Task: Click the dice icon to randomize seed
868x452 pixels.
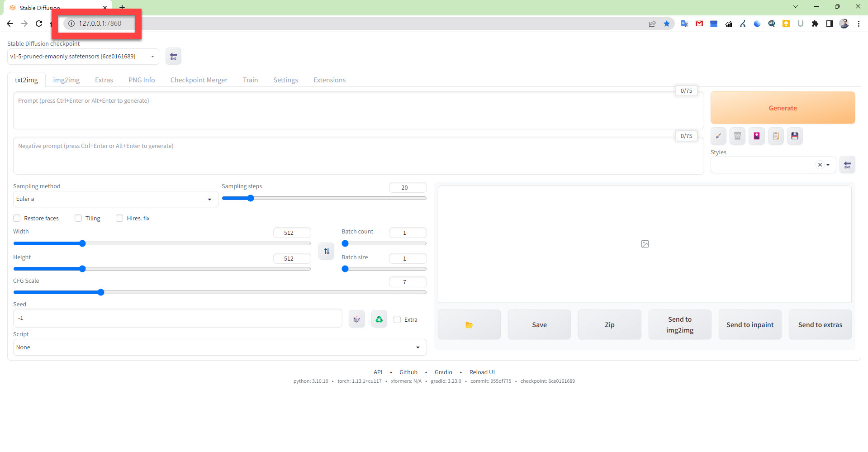Action: 356,319
